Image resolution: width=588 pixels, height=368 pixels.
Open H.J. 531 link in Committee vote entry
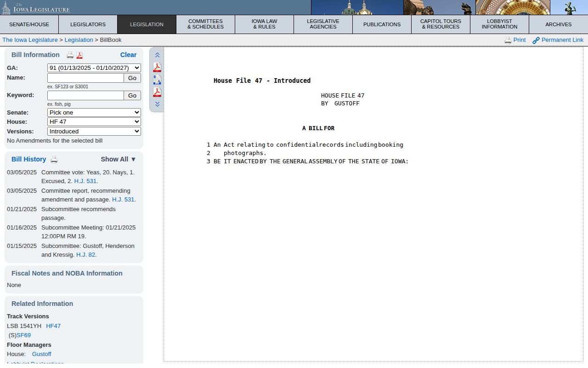86,181
